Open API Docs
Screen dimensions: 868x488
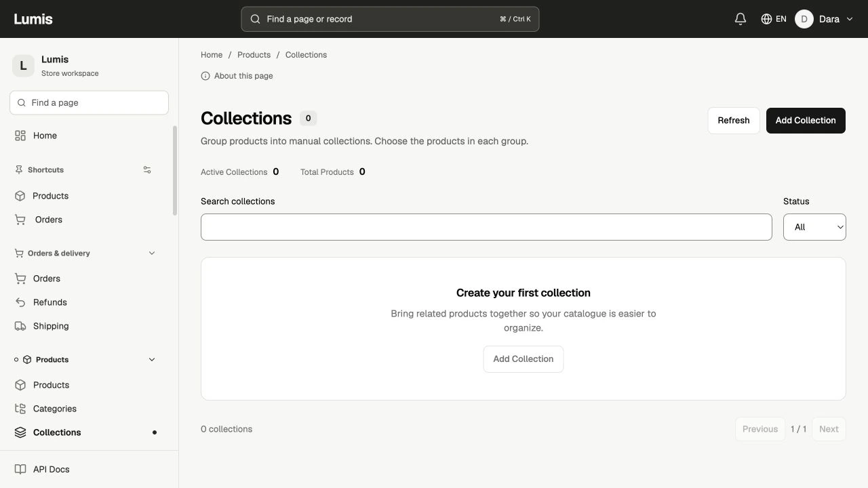(x=89, y=469)
